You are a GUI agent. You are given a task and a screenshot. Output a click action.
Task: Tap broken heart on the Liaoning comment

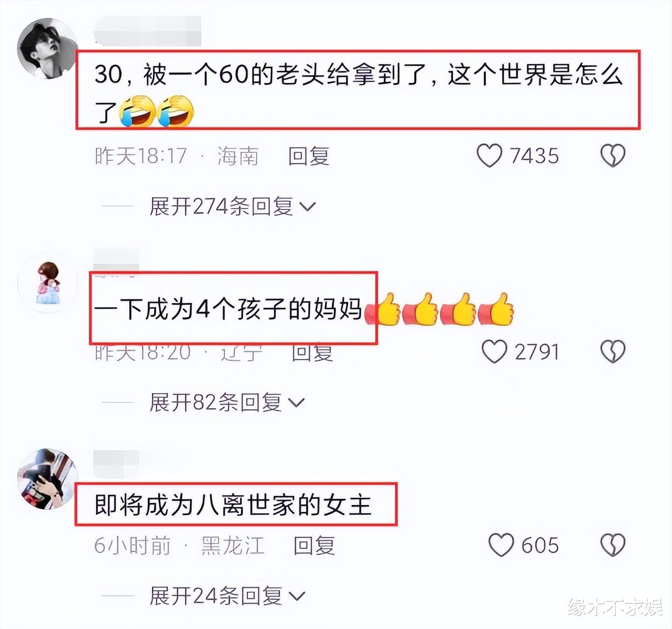pos(613,352)
